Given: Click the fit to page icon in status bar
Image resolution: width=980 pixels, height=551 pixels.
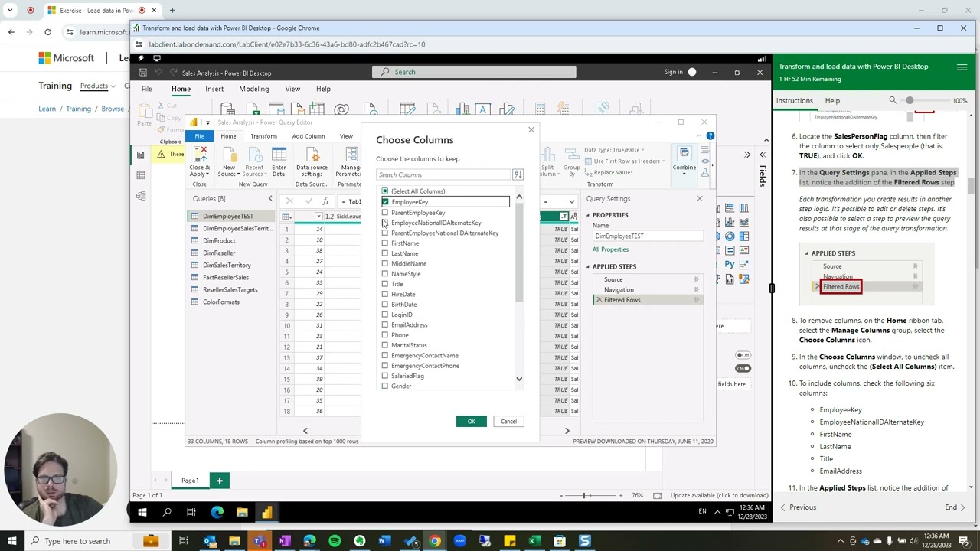Looking at the screenshot, I should click(657, 495).
